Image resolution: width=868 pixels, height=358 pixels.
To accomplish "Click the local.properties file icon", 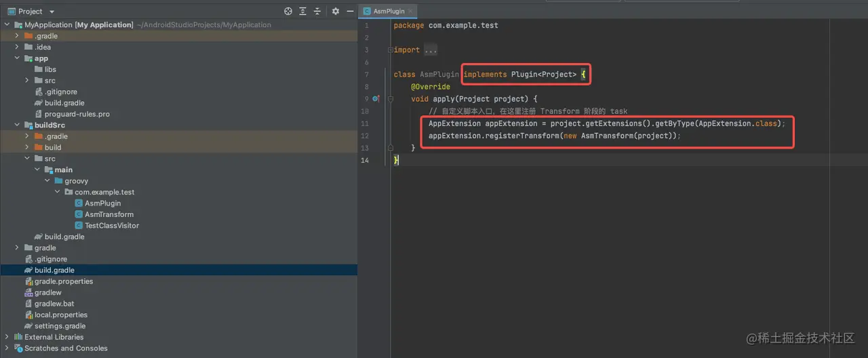I will (28, 315).
